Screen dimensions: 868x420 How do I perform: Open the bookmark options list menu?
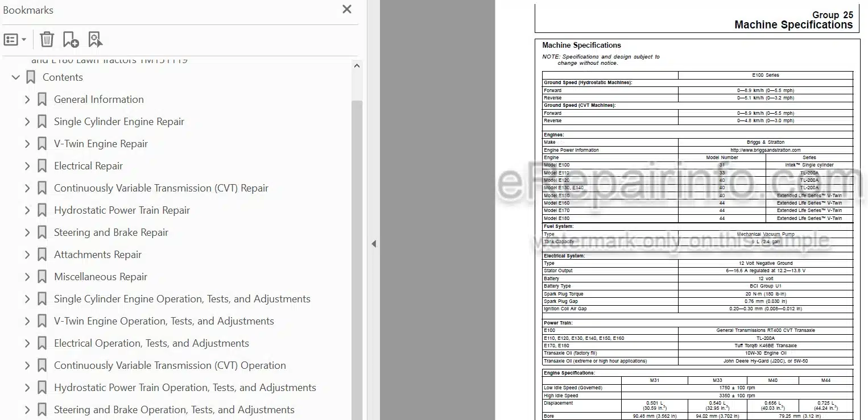(15, 40)
